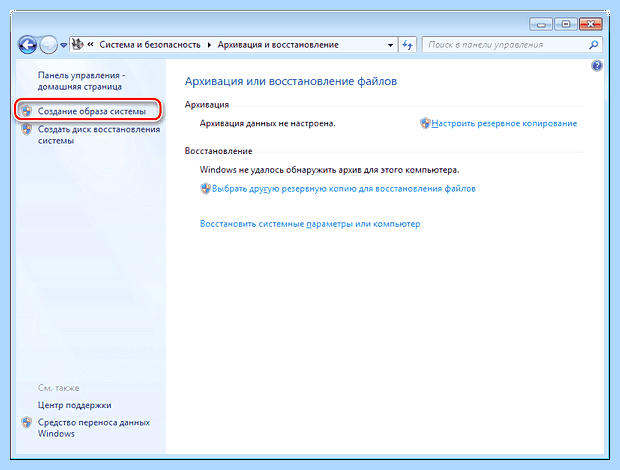Click the 'Архивация' section label
Viewport: 620px width, 470px height.
[207, 105]
